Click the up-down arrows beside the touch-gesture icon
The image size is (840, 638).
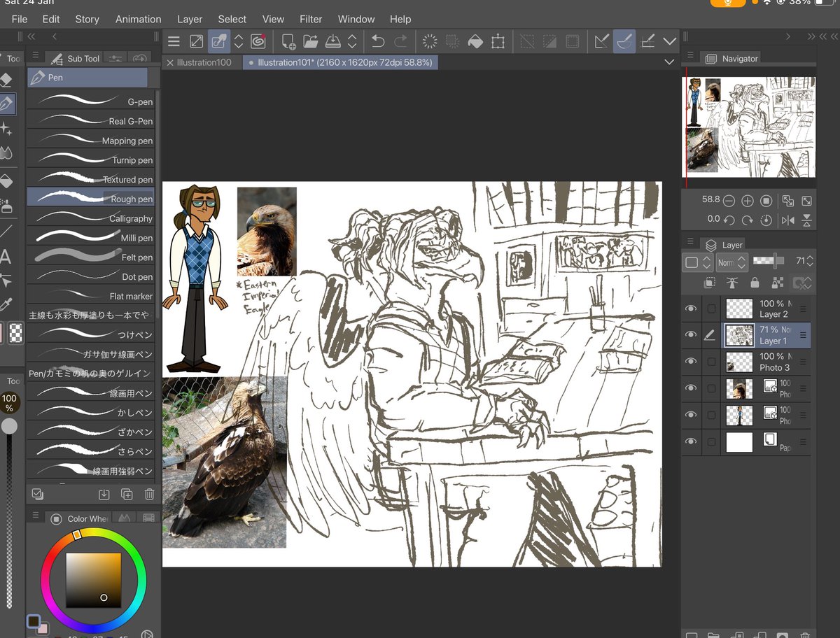tap(239, 42)
